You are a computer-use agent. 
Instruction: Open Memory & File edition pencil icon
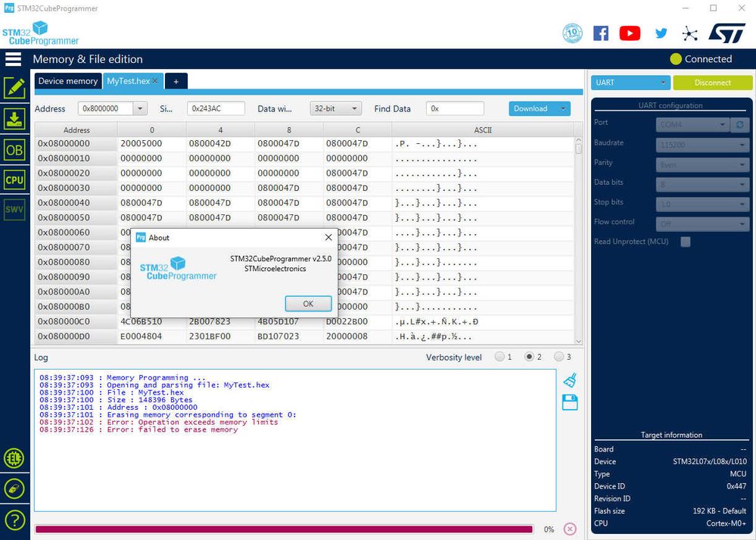14,88
